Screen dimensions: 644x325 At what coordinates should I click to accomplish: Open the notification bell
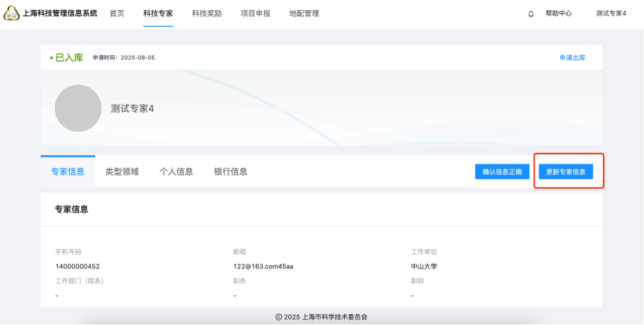(531, 14)
